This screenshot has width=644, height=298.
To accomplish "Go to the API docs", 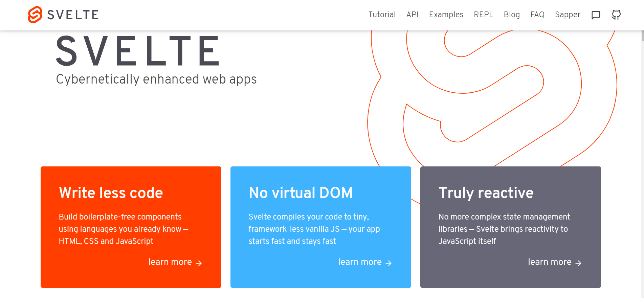I will (x=412, y=15).
